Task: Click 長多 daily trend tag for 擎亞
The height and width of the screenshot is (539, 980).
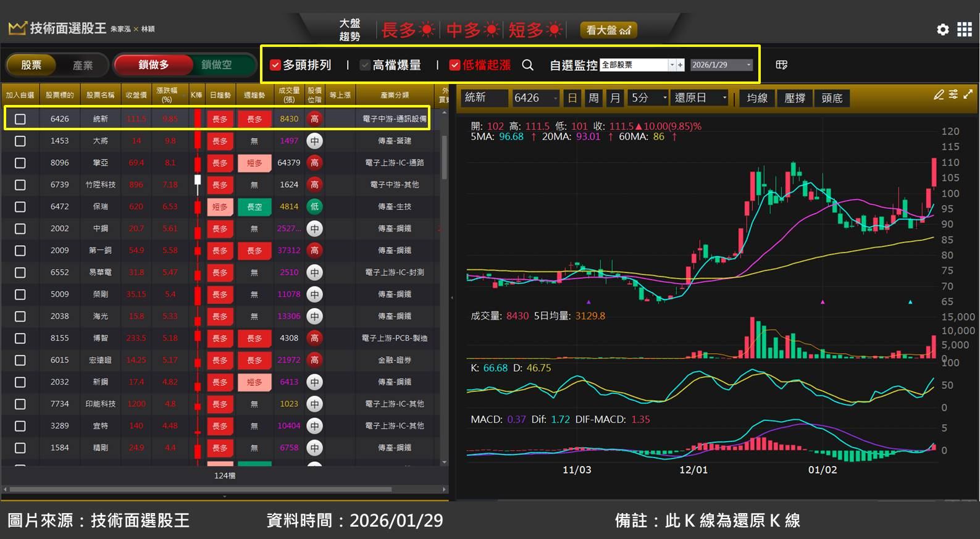Action: click(x=220, y=163)
